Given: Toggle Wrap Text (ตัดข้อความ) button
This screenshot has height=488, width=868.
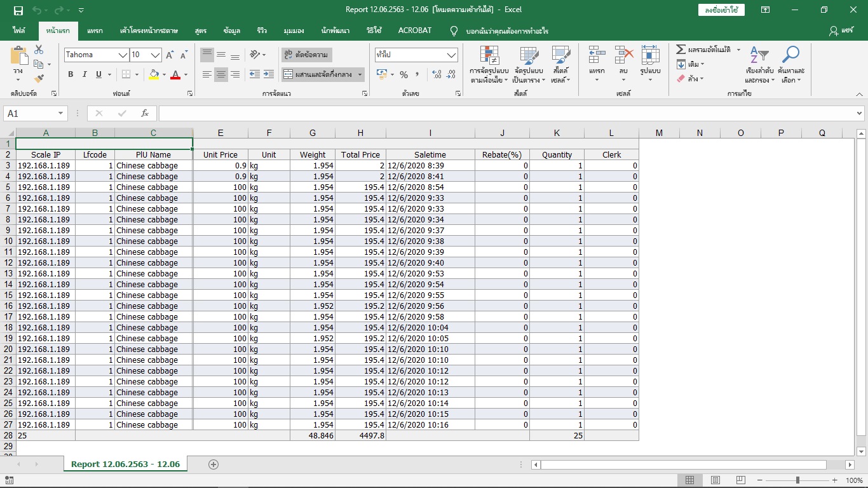Looking at the screenshot, I should [x=306, y=55].
